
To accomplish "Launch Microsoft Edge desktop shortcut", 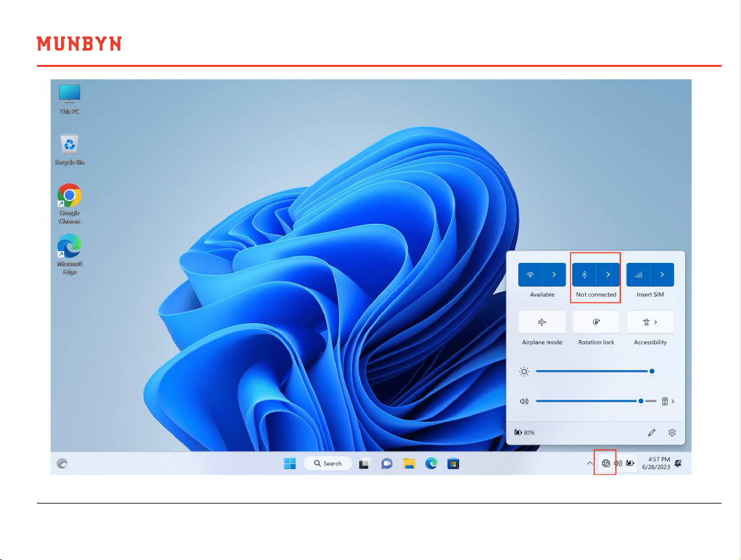I will (69, 254).
